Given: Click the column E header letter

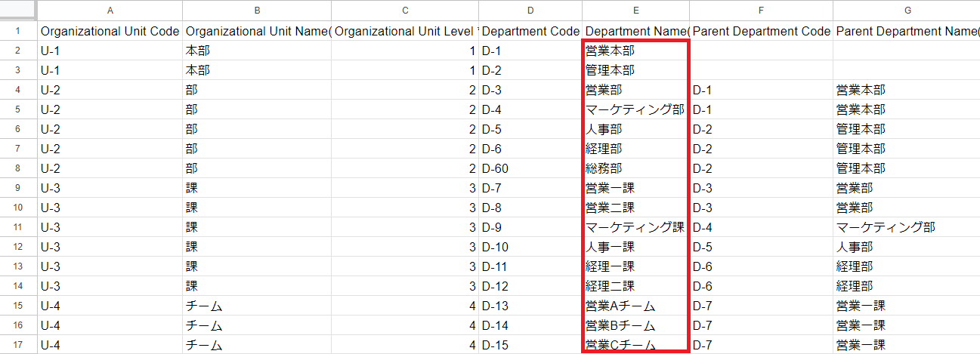Looking at the screenshot, I should pos(635,11).
